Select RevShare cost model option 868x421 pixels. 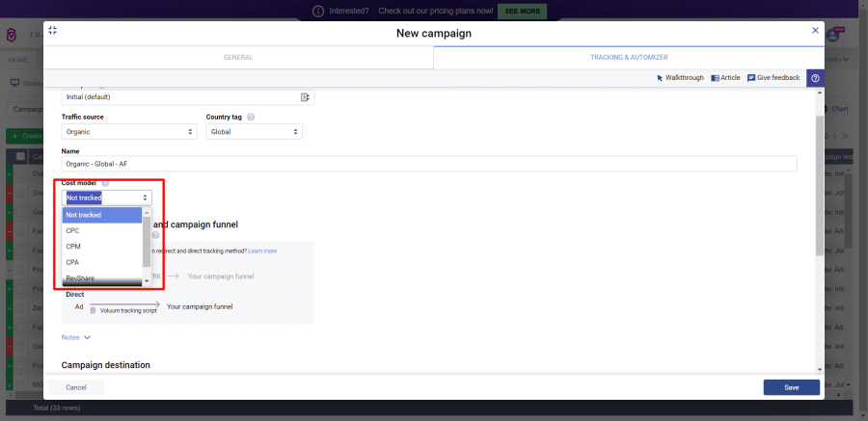tap(102, 277)
